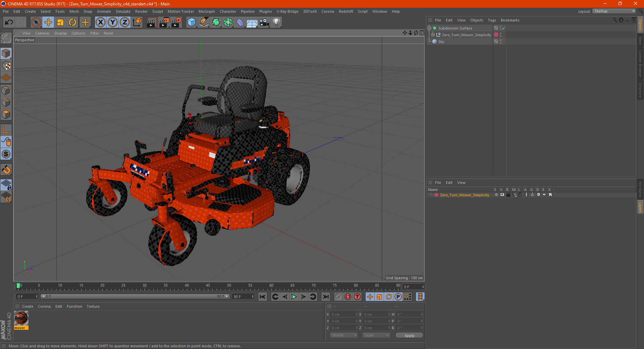Select the Rotate tool in top toolbar

72,22
